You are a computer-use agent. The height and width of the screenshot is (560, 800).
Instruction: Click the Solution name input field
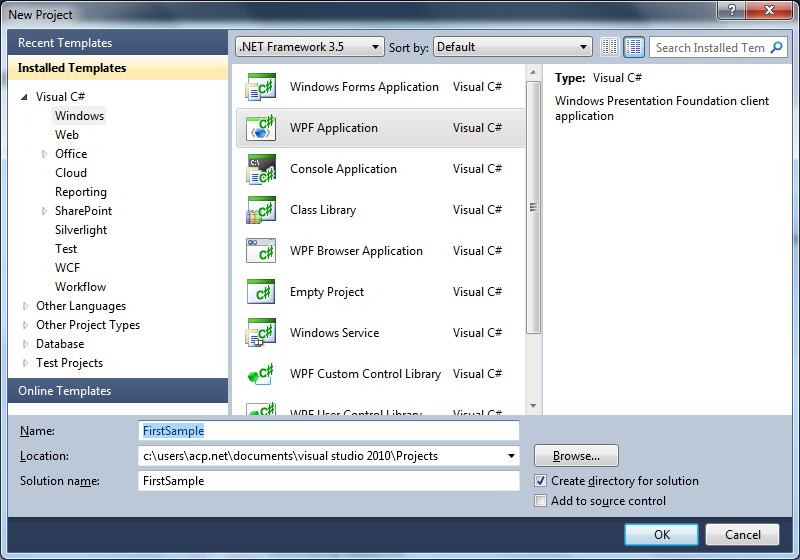(x=329, y=481)
